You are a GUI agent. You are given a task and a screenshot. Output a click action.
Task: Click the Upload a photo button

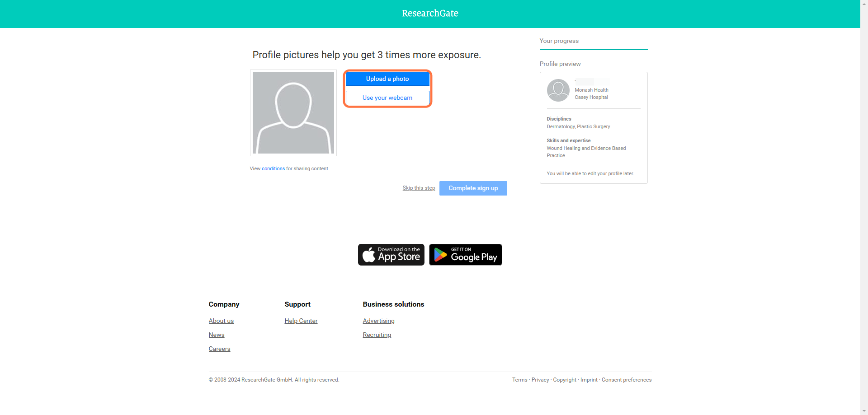387,79
